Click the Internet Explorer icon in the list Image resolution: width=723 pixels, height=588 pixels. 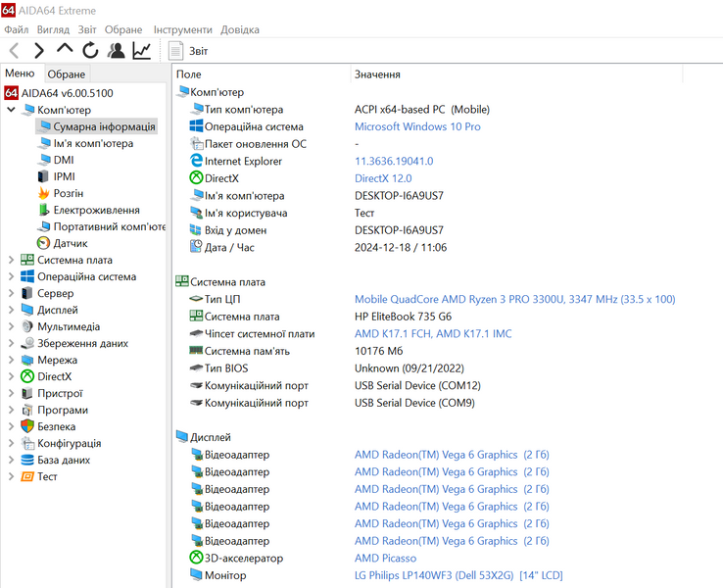tap(197, 161)
